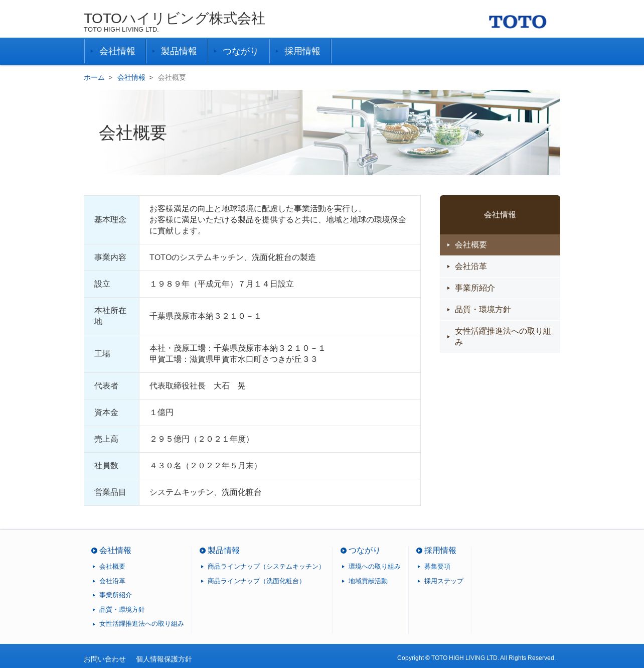Click the 本社所在地 row label

coord(111,316)
